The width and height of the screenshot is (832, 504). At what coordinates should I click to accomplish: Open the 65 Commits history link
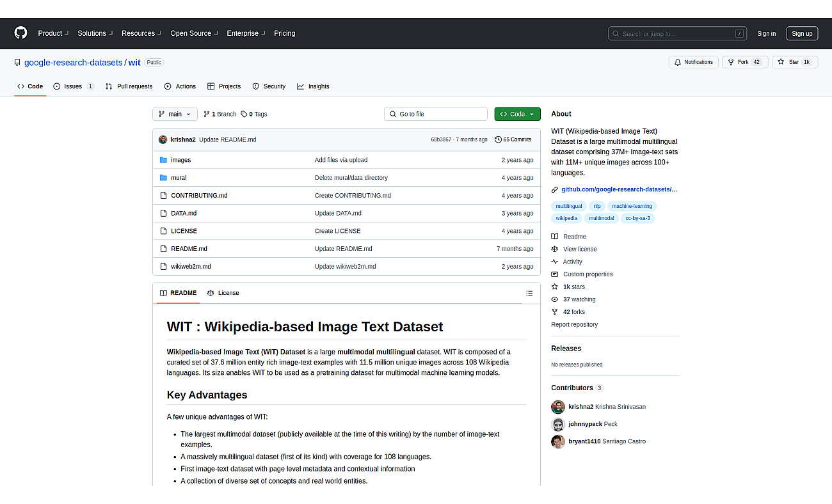tap(513, 139)
